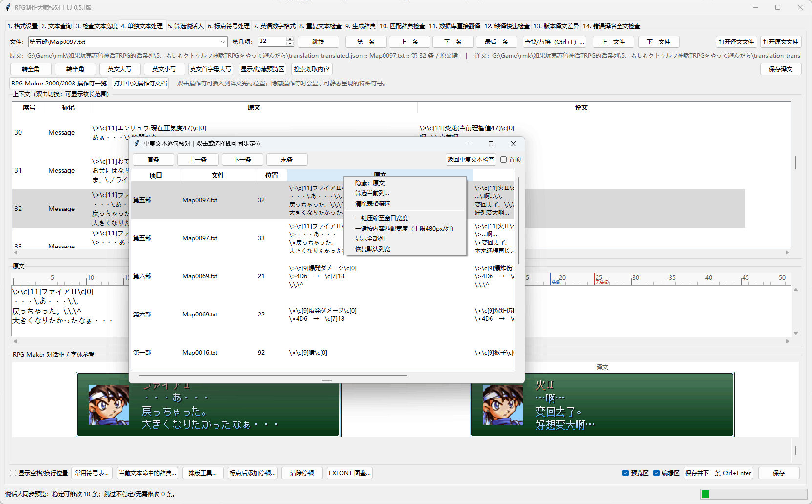The image size is (812, 504).
Task: Switch to tab 1. 格式设置
Action: [22, 26]
